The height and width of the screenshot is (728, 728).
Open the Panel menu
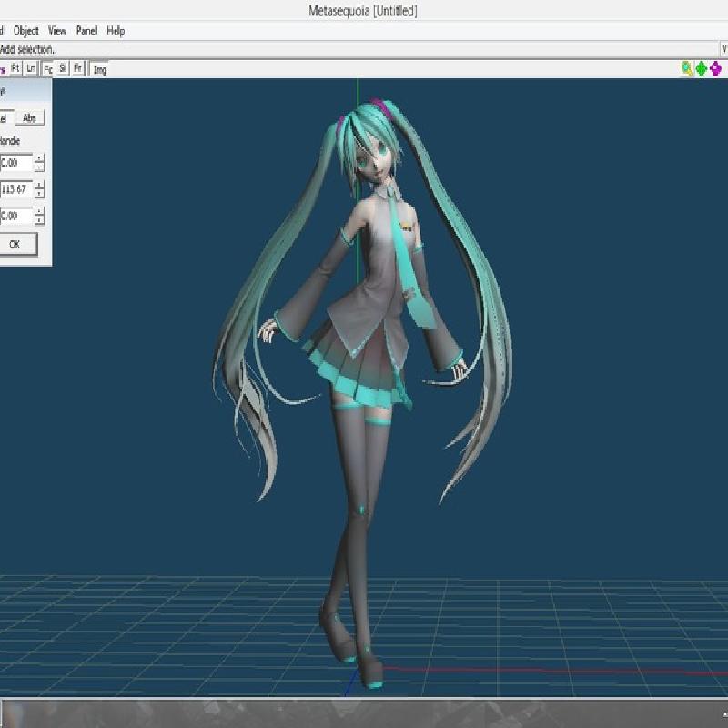click(86, 31)
